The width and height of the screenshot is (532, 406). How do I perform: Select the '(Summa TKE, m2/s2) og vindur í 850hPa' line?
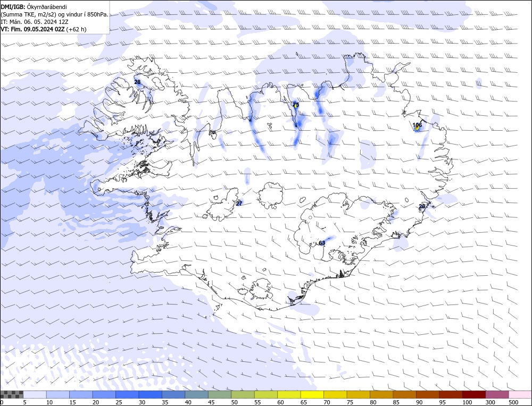54,14
